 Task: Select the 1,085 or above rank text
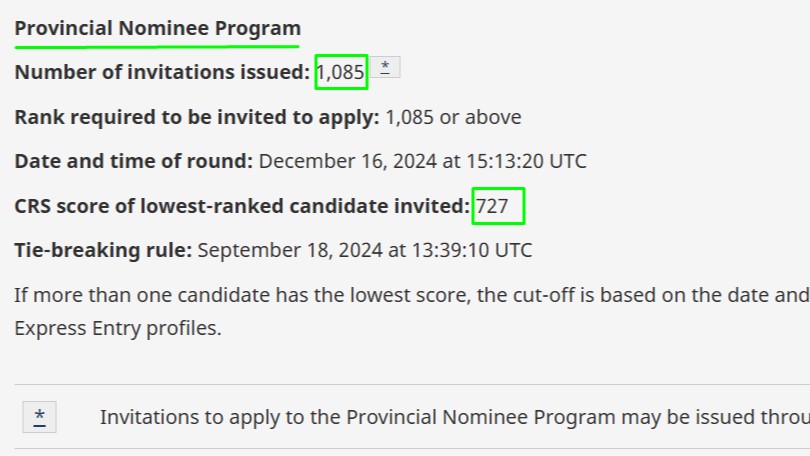click(453, 117)
